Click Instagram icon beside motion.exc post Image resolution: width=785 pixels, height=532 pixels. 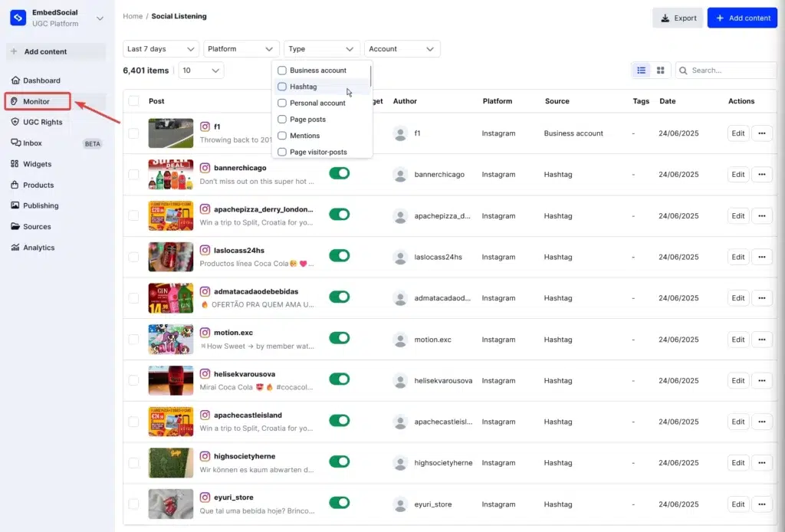(x=205, y=333)
